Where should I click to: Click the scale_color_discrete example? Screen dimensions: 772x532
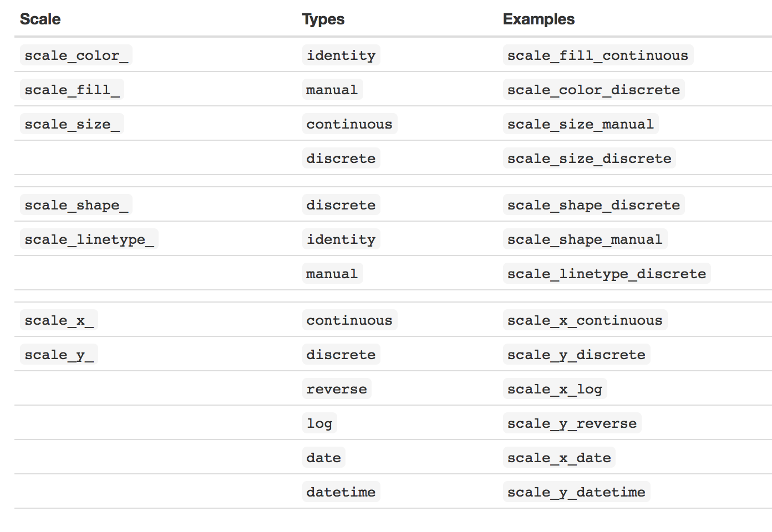click(593, 90)
